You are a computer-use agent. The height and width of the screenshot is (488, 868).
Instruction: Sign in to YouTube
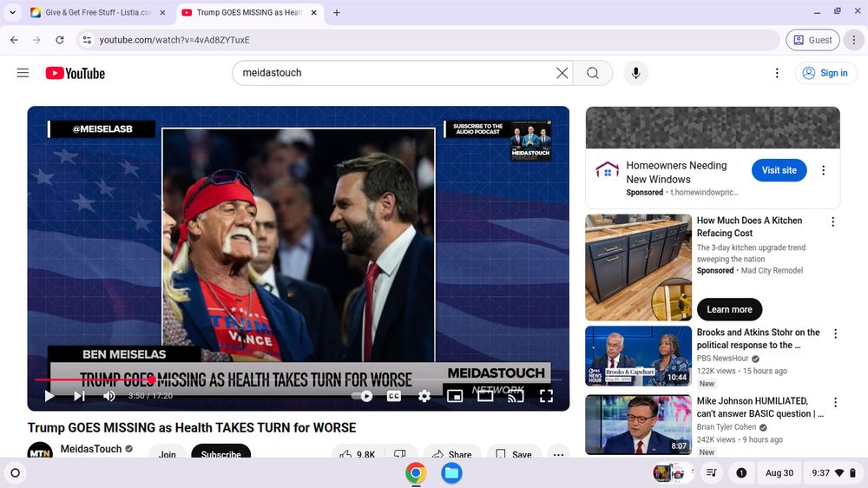click(x=826, y=73)
